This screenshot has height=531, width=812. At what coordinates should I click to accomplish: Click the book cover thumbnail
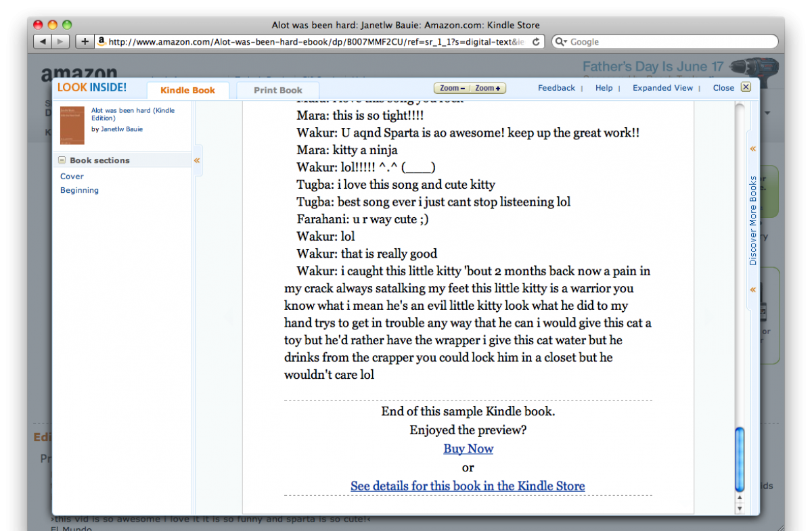pos(72,125)
